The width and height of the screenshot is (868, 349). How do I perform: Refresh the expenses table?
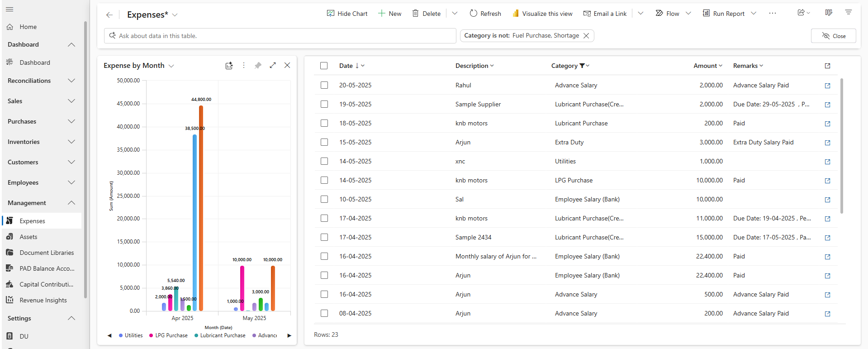coord(485,14)
